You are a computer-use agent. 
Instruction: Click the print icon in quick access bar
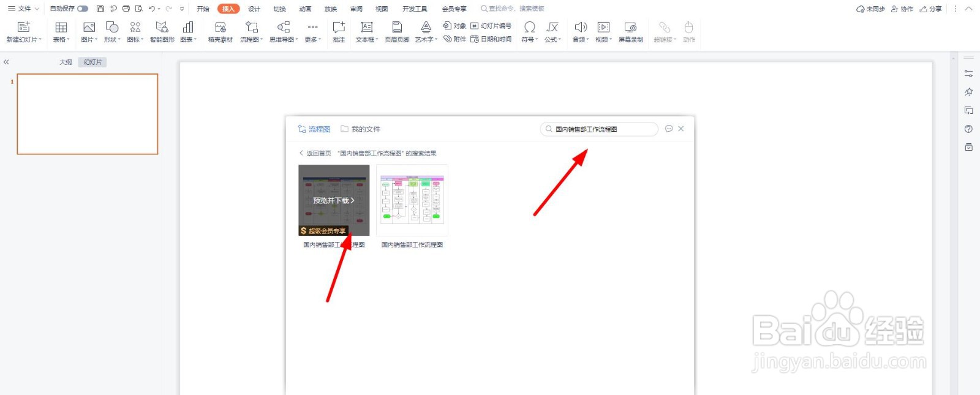(x=126, y=9)
